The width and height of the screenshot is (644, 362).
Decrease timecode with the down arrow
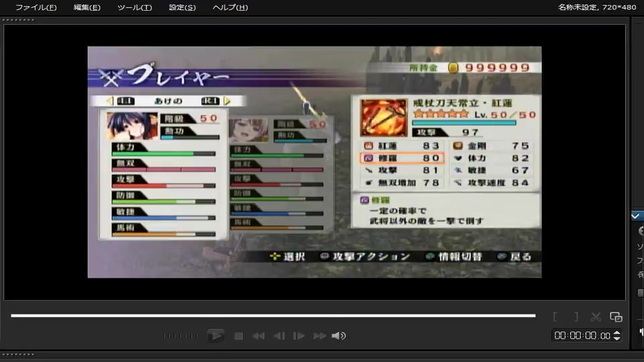(617, 339)
